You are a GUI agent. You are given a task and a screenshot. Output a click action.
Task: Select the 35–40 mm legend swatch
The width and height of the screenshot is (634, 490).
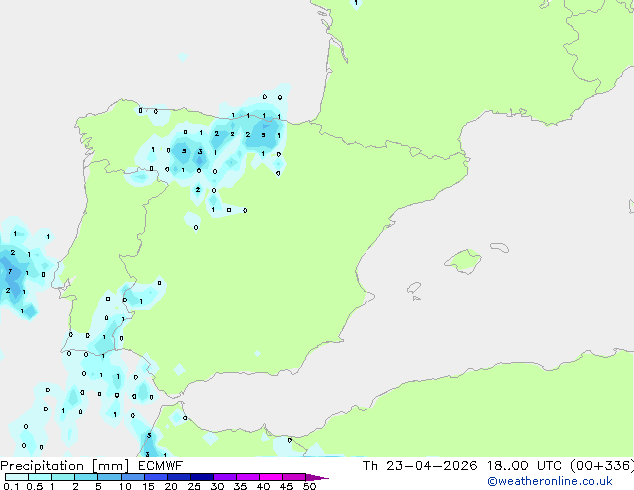[x=247, y=477]
